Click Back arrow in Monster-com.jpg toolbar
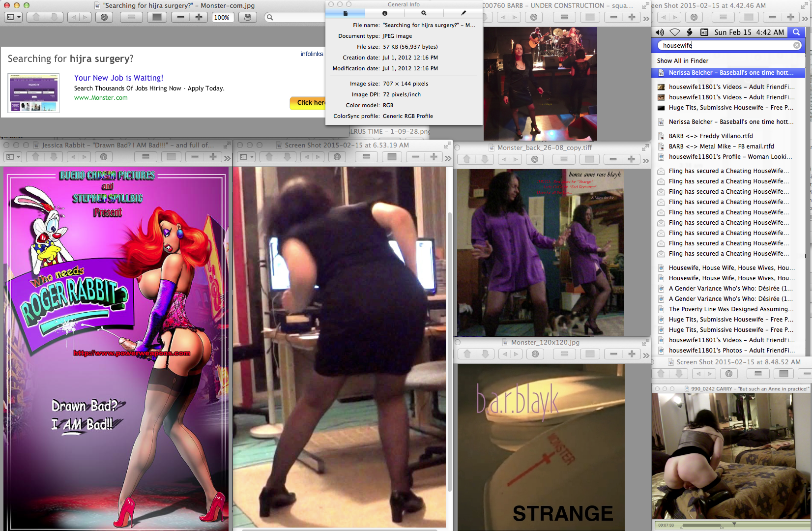Image resolution: width=812 pixels, height=531 pixels. pos(73,17)
